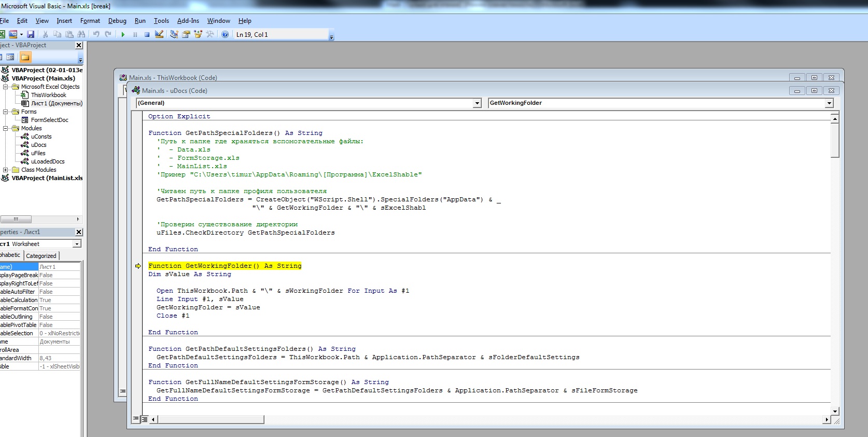Screen dimensions: 868x437
Task: Open the Лист1 Worksheet object dropdown
Action: 77,244
